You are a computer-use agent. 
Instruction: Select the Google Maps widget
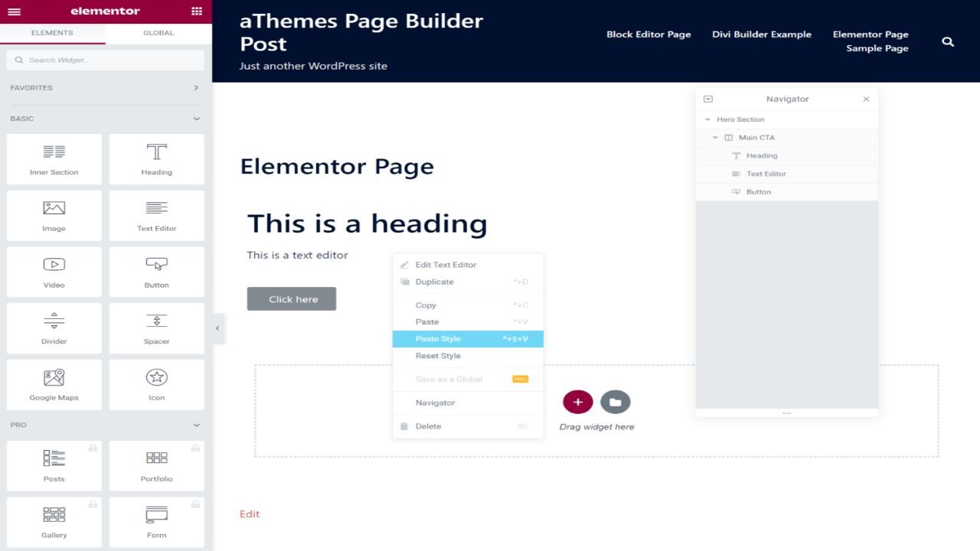tap(54, 385)
